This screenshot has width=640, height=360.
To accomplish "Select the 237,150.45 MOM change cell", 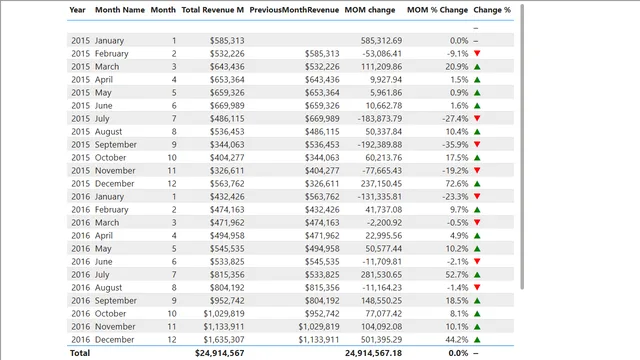I will 381,184.
